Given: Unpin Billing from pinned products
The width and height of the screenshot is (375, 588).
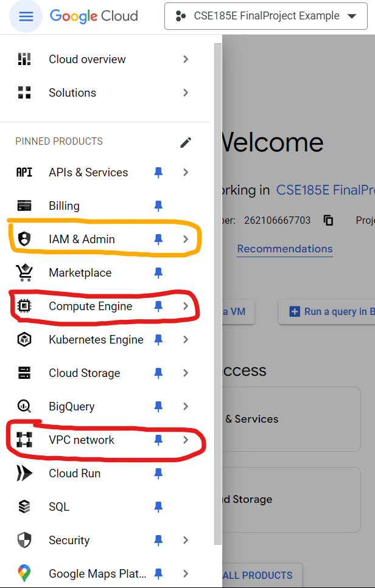Looking at the screenshot, I should click(x=158, y=206).
